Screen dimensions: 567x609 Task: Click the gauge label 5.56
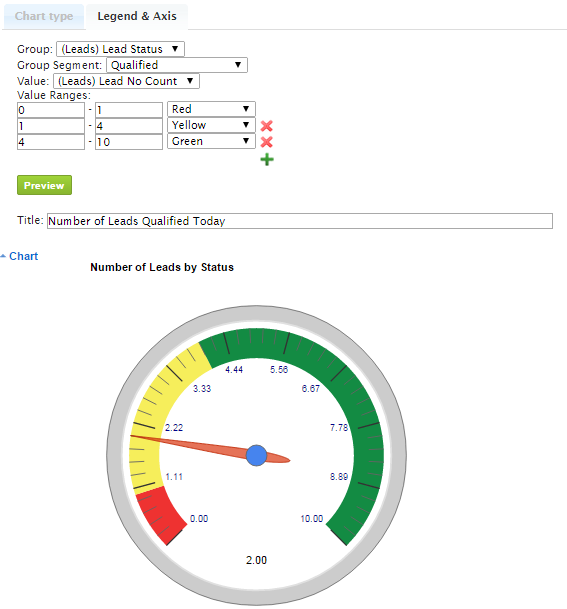pos(279,369)
